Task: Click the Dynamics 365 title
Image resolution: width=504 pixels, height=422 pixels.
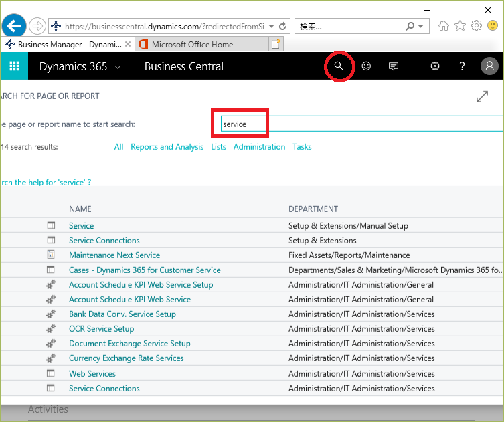Action: [x=73, y=66]
